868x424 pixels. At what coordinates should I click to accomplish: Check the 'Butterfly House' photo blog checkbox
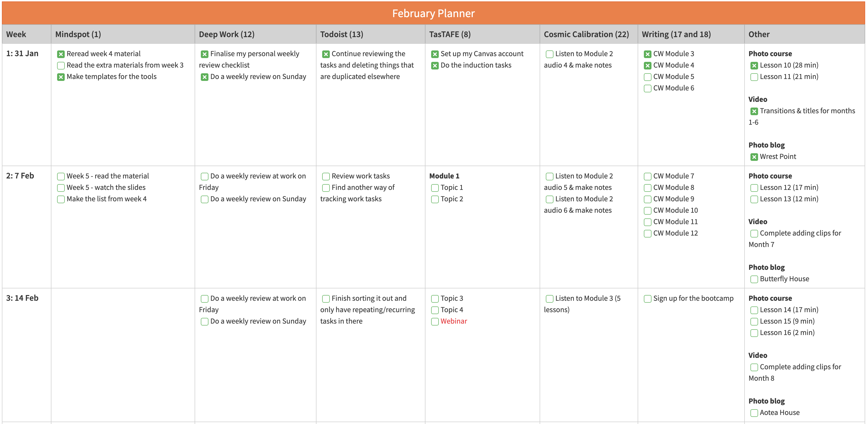point(754,279)
